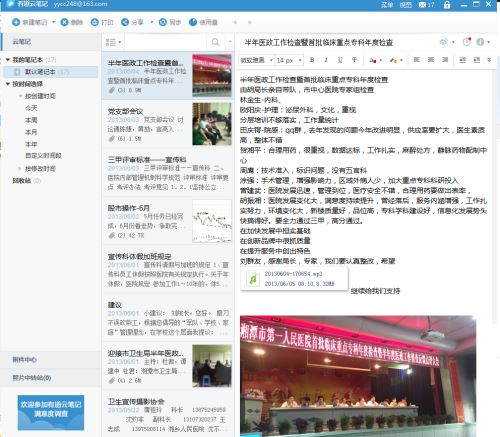Expand the 按修改时间 subtree

point(20,168)
